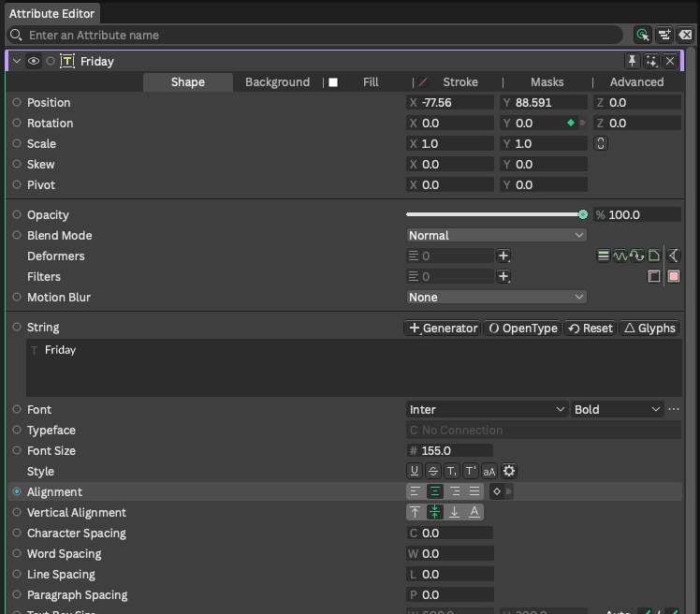
Task: Toggle the circle button left of the Friday text icon
Action: click(x=51, y=61)
